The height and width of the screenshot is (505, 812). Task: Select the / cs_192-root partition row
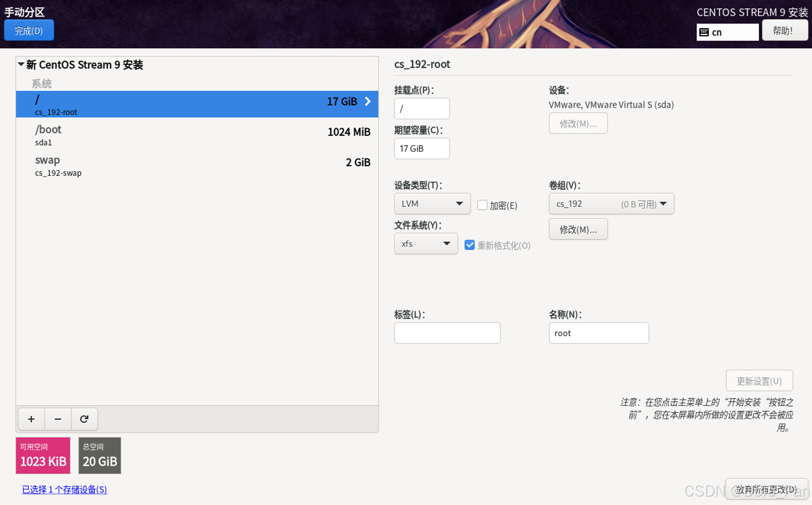(x=197, y=104)
